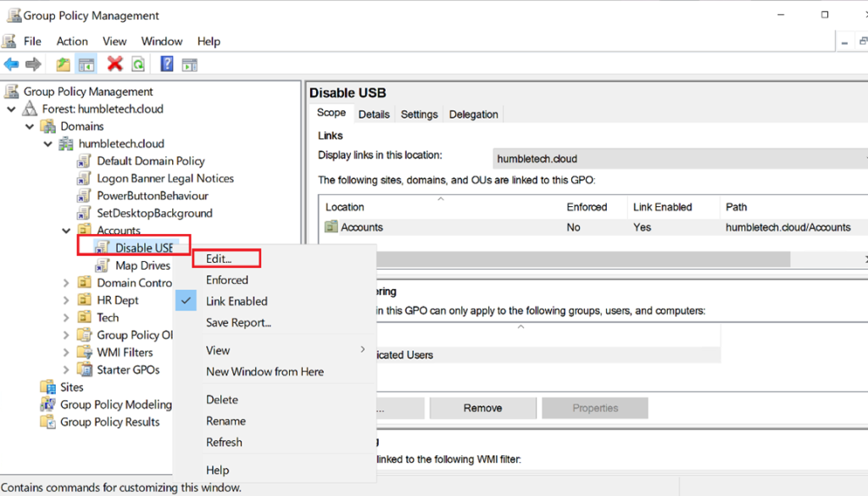868x496 pixels.
Task: Expand the Domain Controllers node
Action: 66,283
